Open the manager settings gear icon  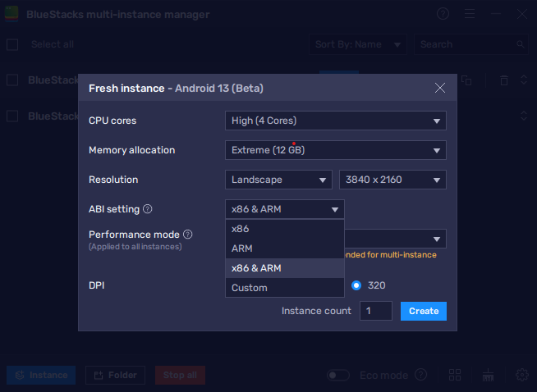tap(521, 375)
